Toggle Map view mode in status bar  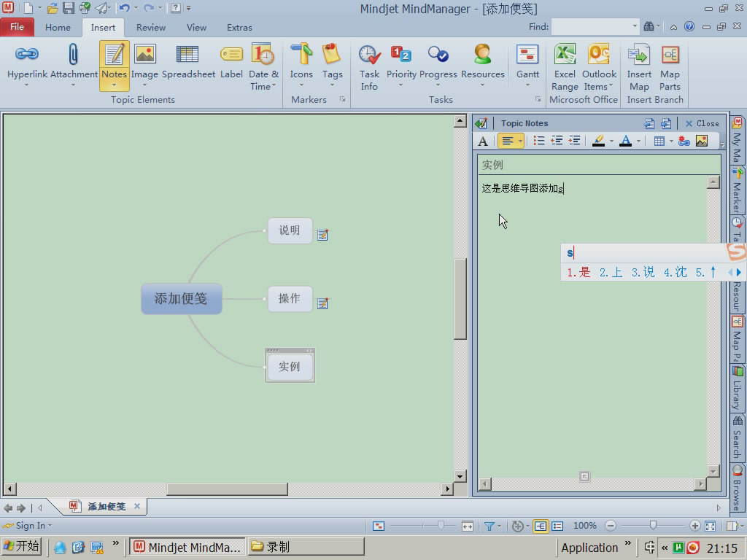click(x=541, y=526)
